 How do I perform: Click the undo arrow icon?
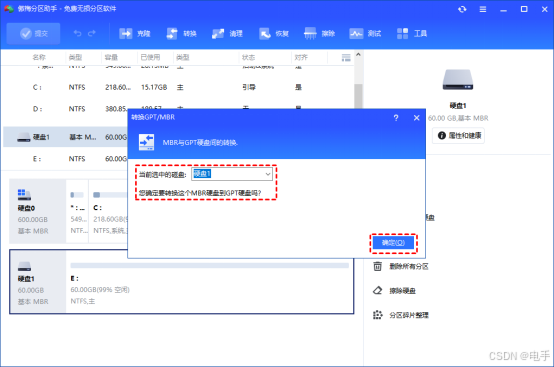pos(77,34)
